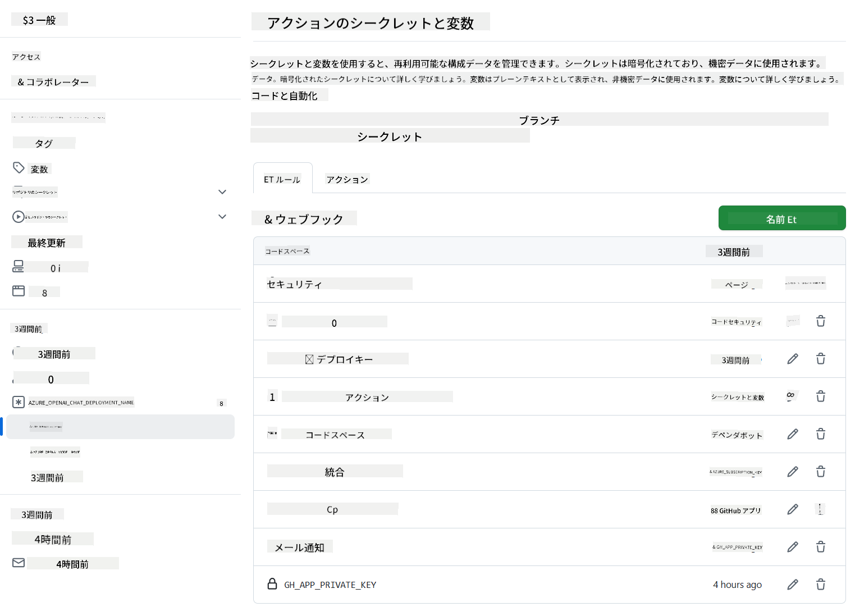855x616 pixels.
Task: Click the アクションのシークレットと変数 page title
Action: [x=371, y=22]
